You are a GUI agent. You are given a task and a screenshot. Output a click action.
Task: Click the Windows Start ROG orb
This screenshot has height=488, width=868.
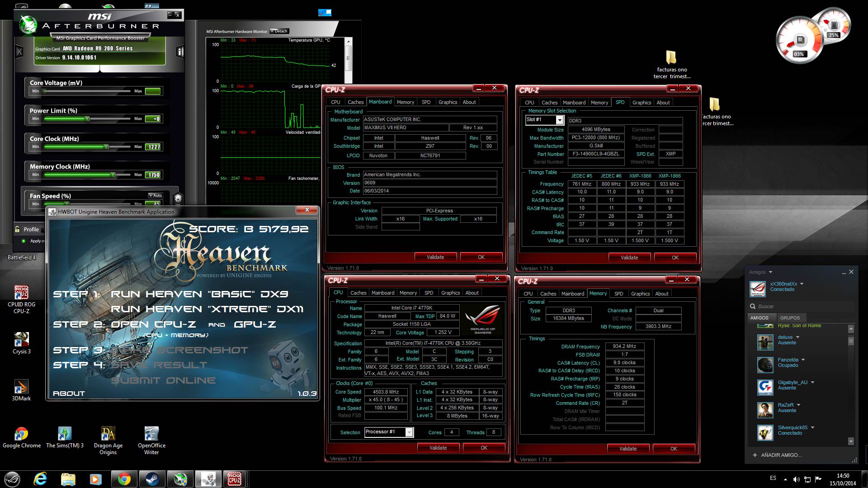12,479
